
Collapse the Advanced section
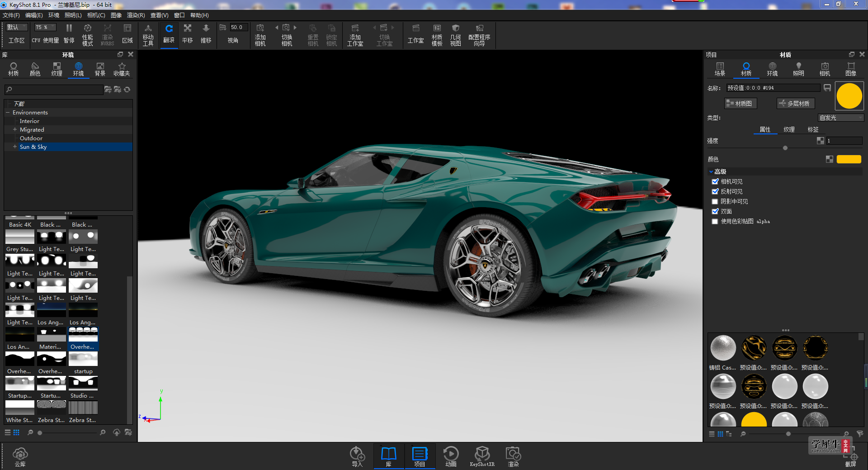click(x=711, y=171)
